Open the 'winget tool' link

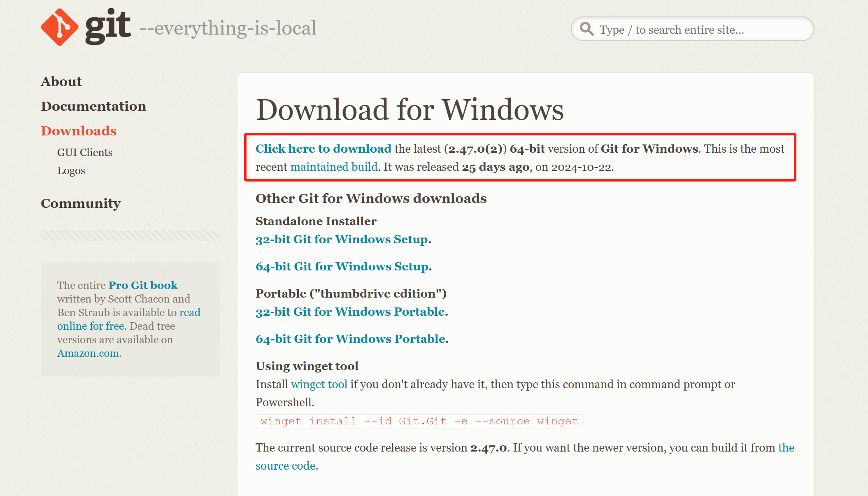pyautogui.click(x=319, y=384)
